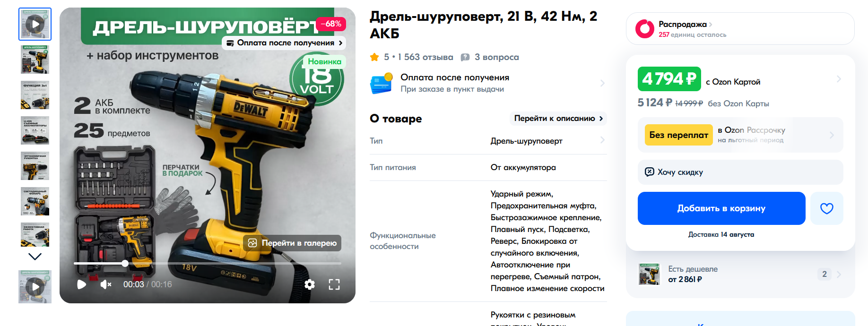The height and width of the screenshot is (326, 868).
Task: Enter fullscreen video mode
Action: click(334, 284)
